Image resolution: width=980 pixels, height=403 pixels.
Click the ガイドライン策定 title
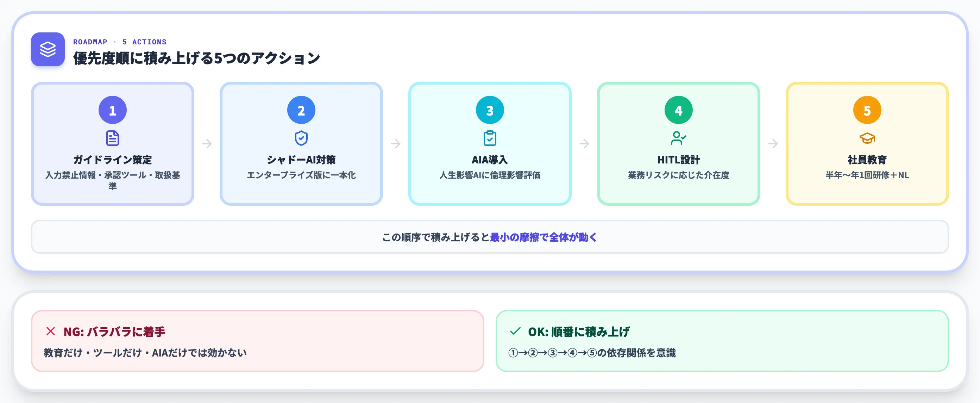click(x=113, y=160)
